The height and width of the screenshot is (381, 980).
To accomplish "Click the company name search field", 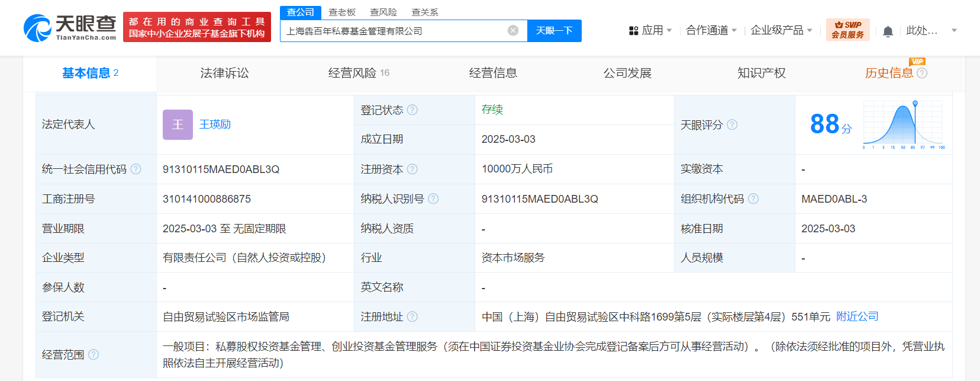I will (394, 31).
